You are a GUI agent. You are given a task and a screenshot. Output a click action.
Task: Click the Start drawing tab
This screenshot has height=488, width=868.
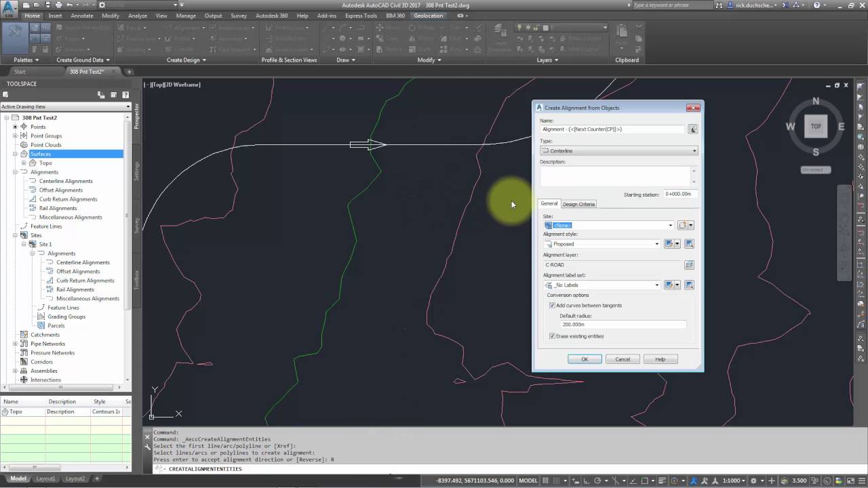point(20,72)
